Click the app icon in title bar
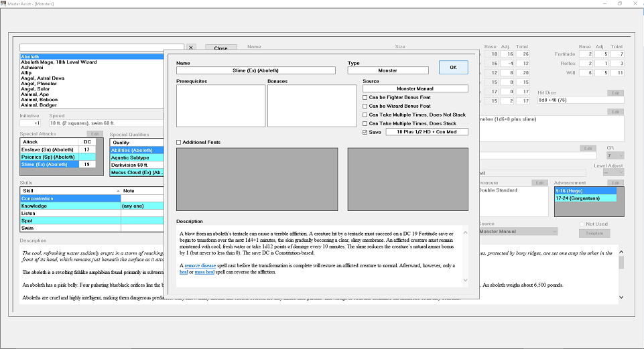 3,3
